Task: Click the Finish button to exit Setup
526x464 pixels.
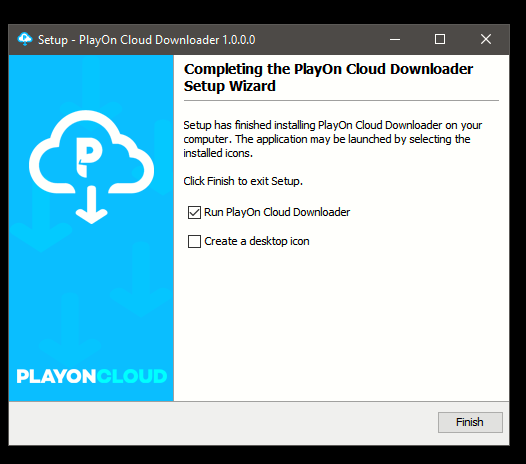Action: click(470, 422)
